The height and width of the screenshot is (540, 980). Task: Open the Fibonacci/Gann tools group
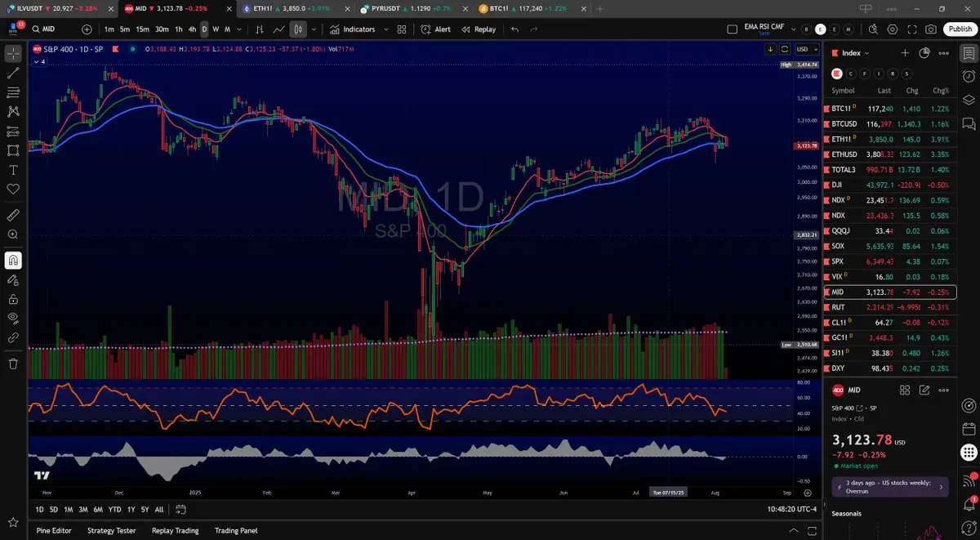(13, 92)
